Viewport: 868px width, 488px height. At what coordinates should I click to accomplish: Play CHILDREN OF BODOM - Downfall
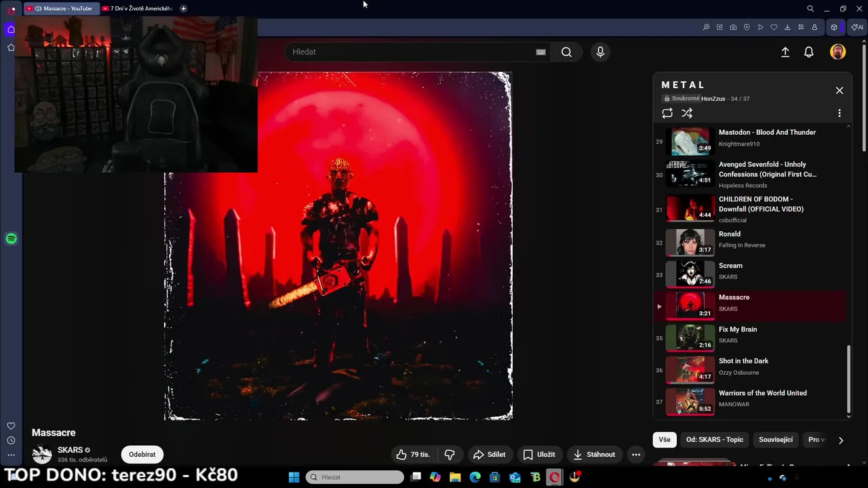coord(750,209)
